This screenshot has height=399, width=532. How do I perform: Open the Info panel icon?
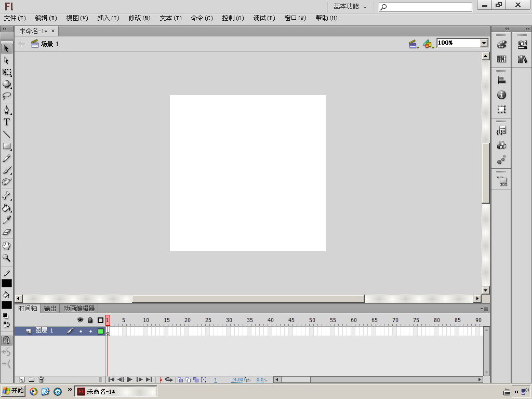click(501, 95)
